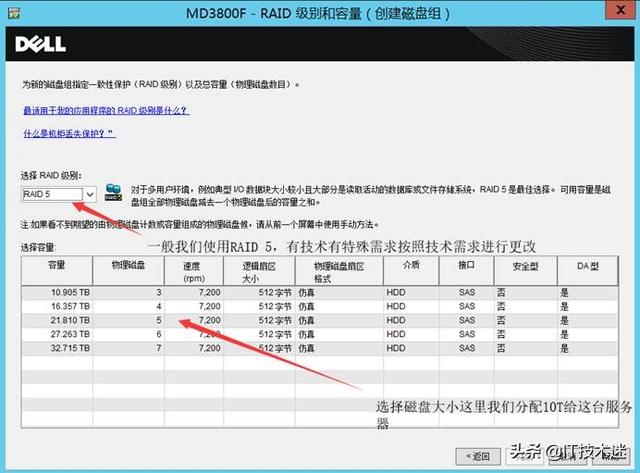Click disk count 6 in the 27.263 TB row
The width and height of the screenshot is (640, 473).
158,334
